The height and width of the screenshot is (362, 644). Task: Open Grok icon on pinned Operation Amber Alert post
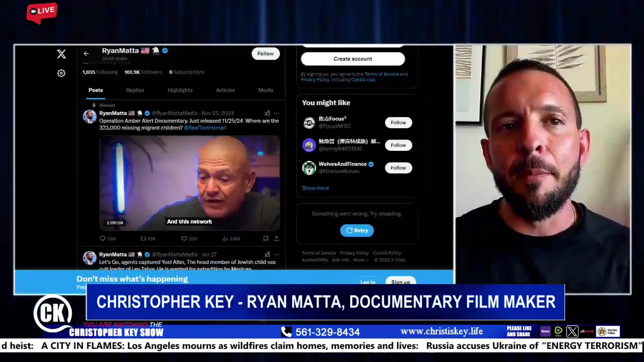[x=267, y=113]
